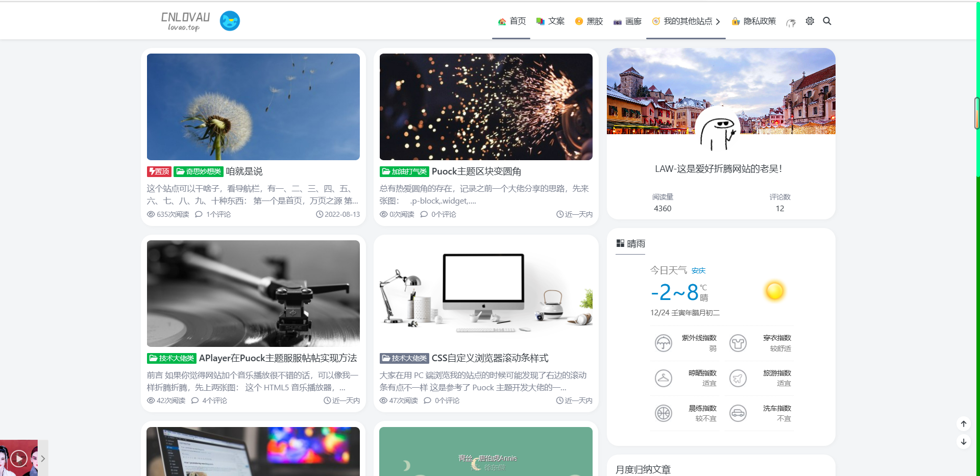Viewport: 980px width, 476px height.
Task: Click the cartoon hand icon beside 隐私政策
Action: point(791,22)
